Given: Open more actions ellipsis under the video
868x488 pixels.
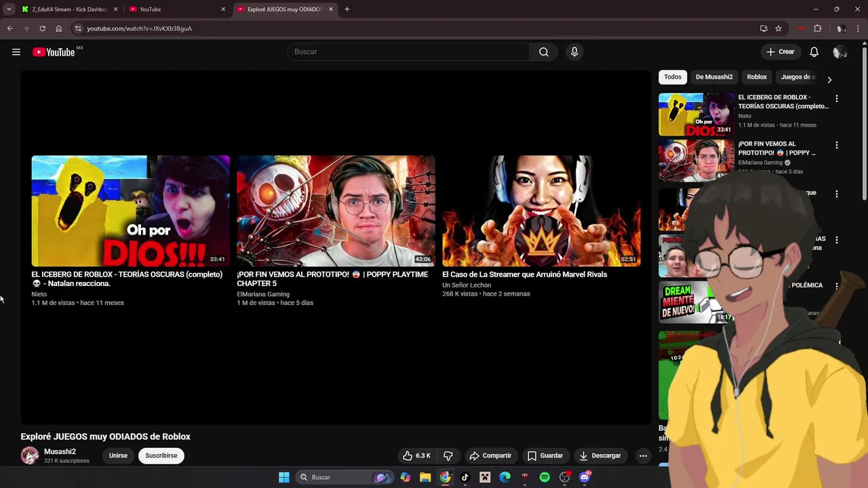Looking at the screenshot, I should 643,455.
